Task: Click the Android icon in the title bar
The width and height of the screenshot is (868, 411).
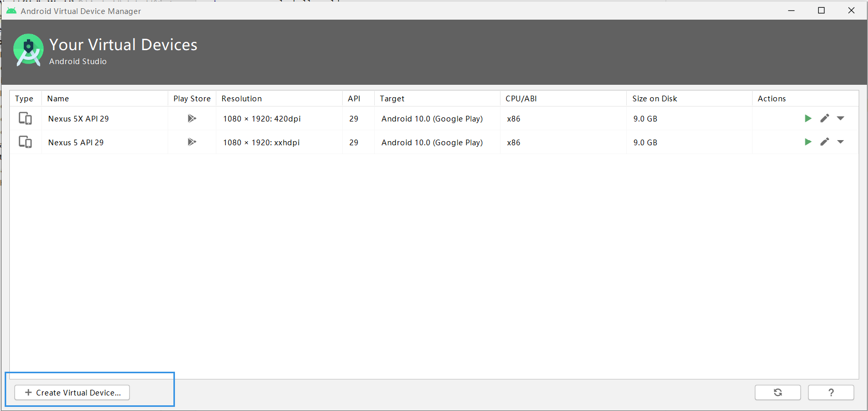Action: tap(11, 11)
